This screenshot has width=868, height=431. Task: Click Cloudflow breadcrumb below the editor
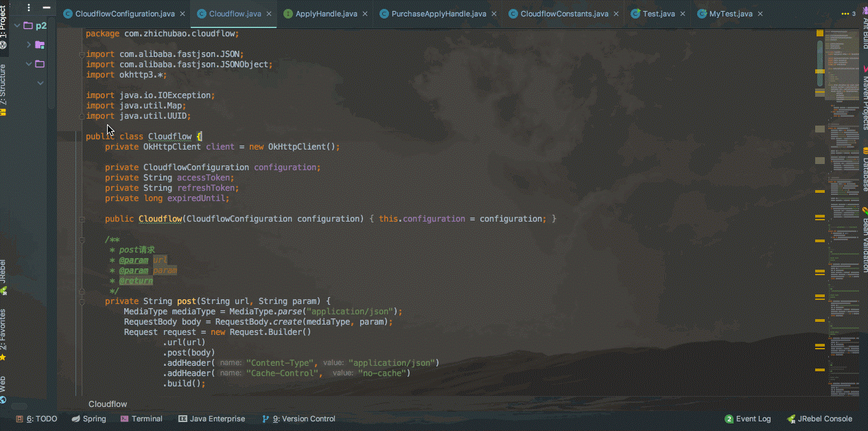pos(108,404)
